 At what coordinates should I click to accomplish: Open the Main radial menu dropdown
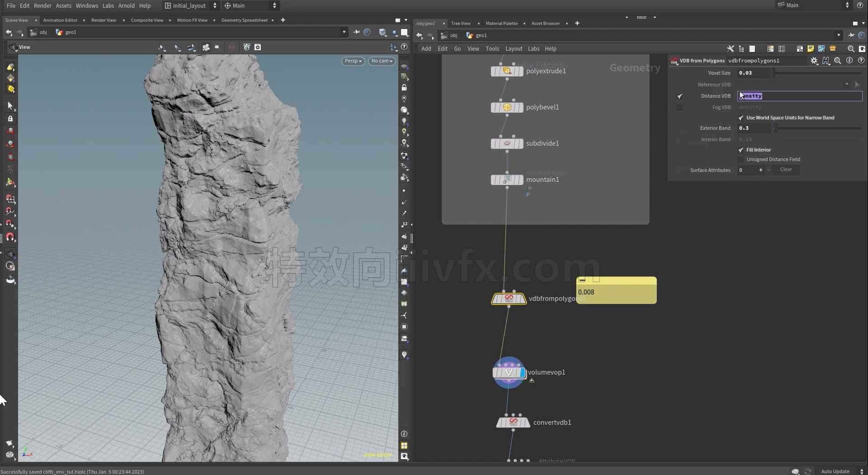[x=250, y=5]
